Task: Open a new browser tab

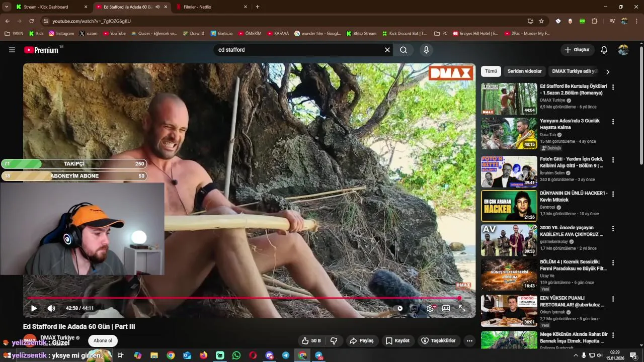Action: 258,7
